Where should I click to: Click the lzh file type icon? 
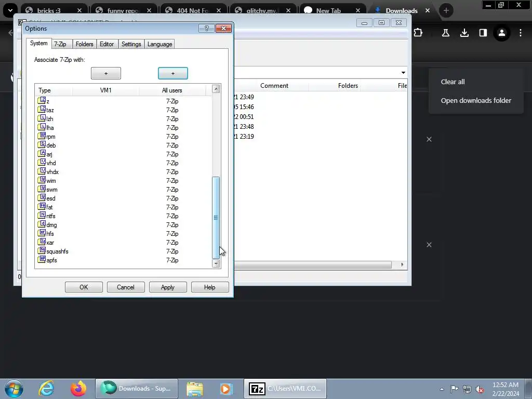(x=42, y=118)
